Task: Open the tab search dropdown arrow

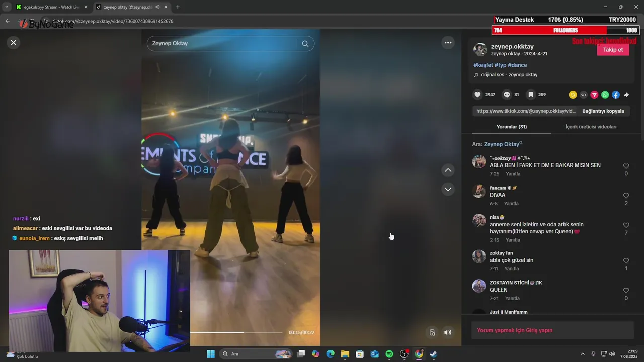Action: click(x=7, y=7)
